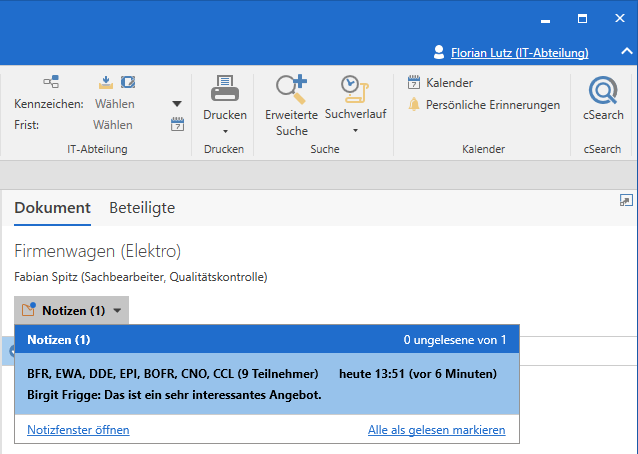Open user account Florian Lutz (IT-Abteilung)
The width and height of the screenshot is (638, 454).
click(x=519, y=52)
